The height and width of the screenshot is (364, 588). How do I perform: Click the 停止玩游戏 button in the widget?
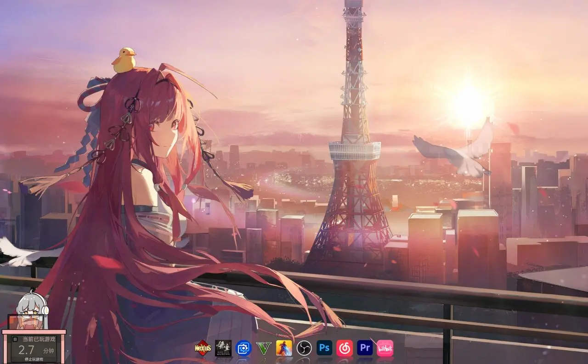(x=34, y=359)
